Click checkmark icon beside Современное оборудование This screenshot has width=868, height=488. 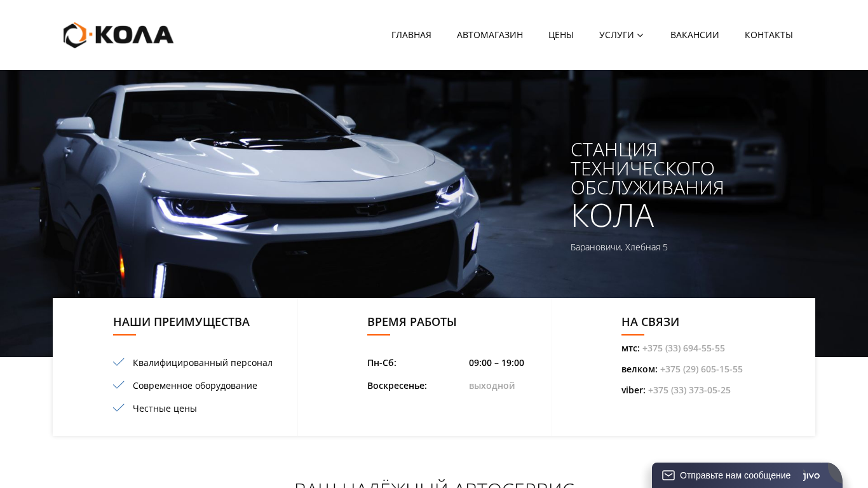(119, 385)
